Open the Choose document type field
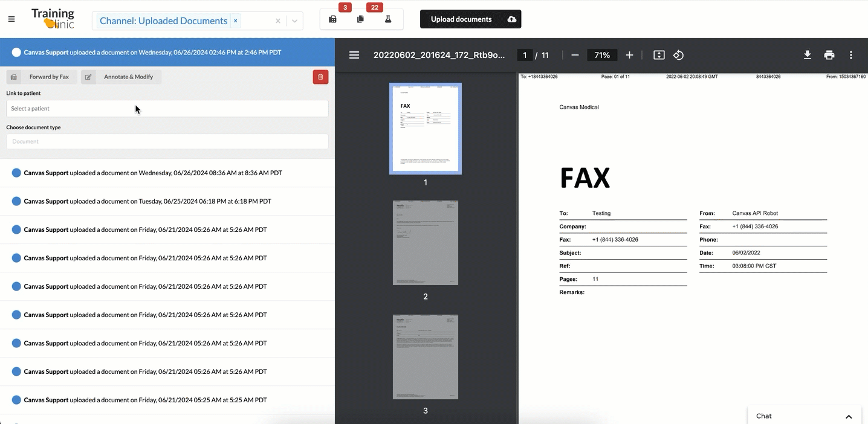Image resolution: width=868 pixels, height=424 pixels. point(167,141)
